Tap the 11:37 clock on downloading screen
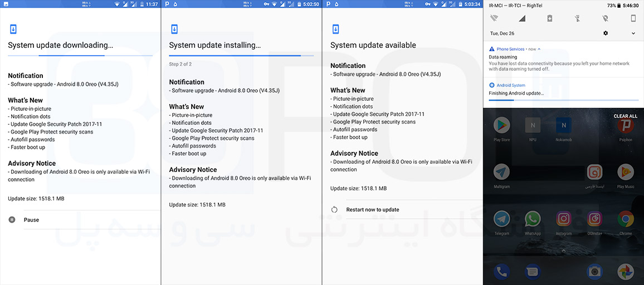Screen dimensions: 644x285 (152, 4)
